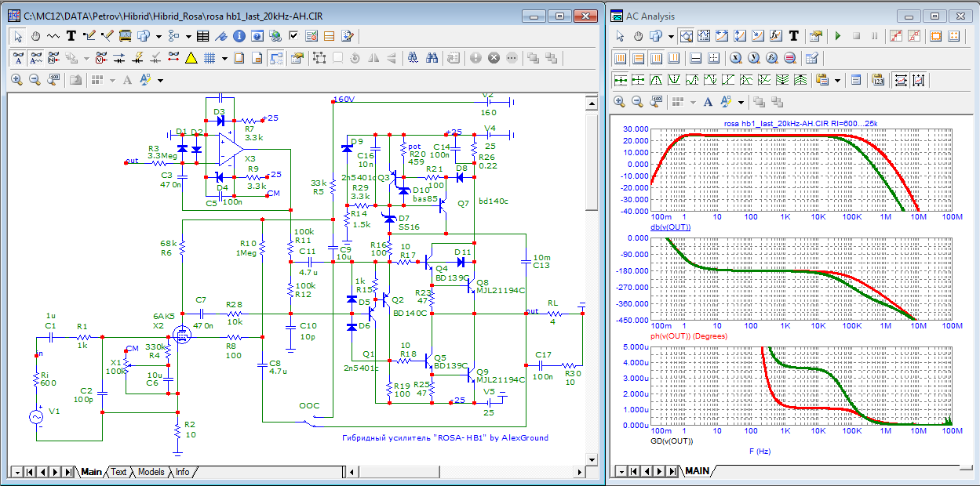Click the fx function icon in AC Analysis toolbar
Image resolution: width=980 pixels, height=486 pixels.
775,36
